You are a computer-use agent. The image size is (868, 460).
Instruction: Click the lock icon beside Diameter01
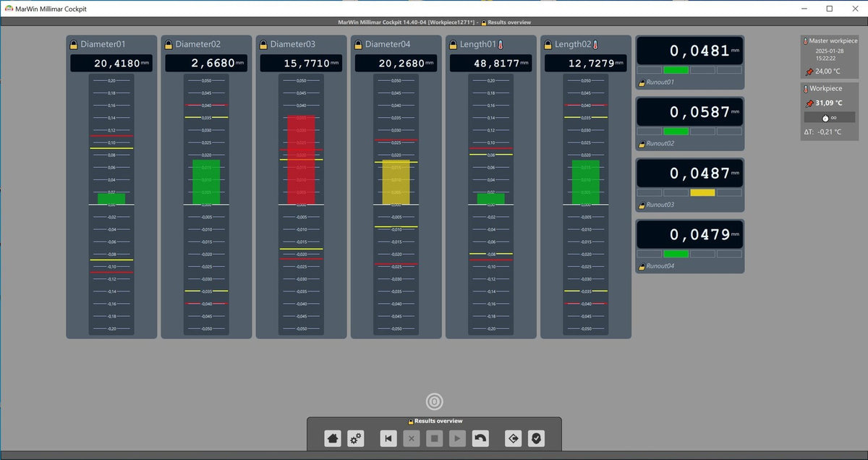74,45
